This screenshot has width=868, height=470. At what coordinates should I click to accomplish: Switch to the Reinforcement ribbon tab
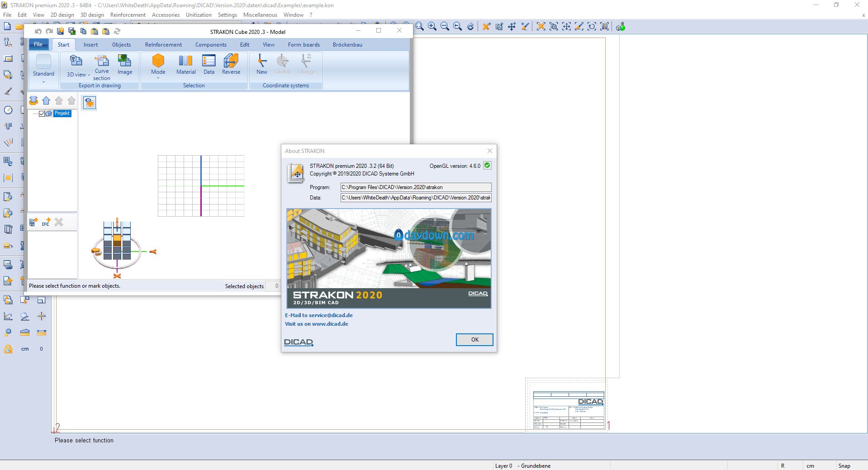[x=163, y=45]
